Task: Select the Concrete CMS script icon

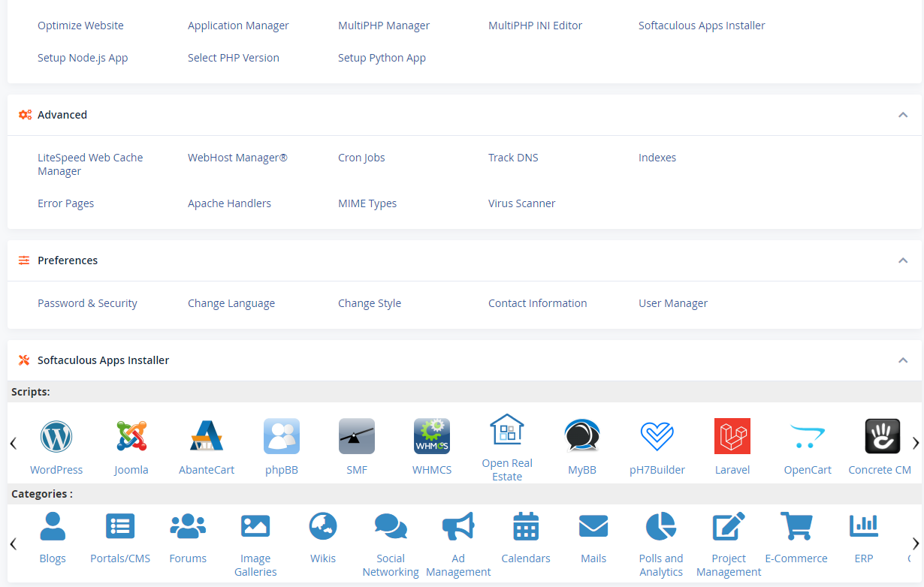Action: pos(883,436)
